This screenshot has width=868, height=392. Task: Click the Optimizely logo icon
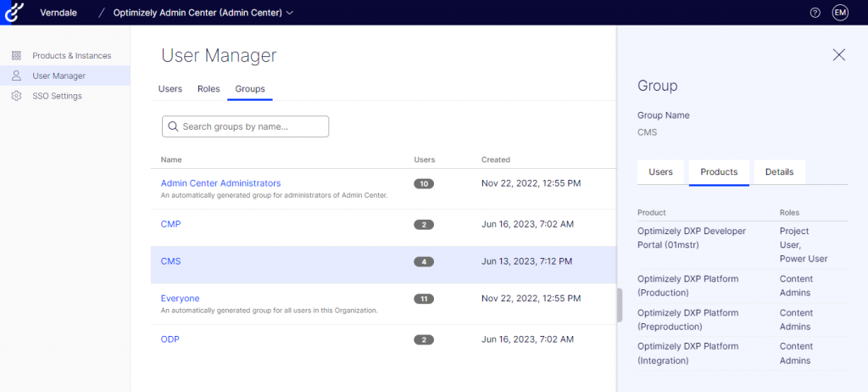[x=14, y=13]
